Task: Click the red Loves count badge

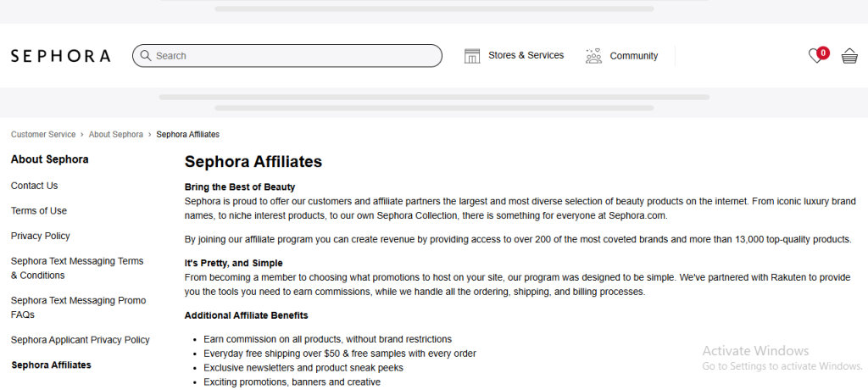Action: tap(823, 52)
